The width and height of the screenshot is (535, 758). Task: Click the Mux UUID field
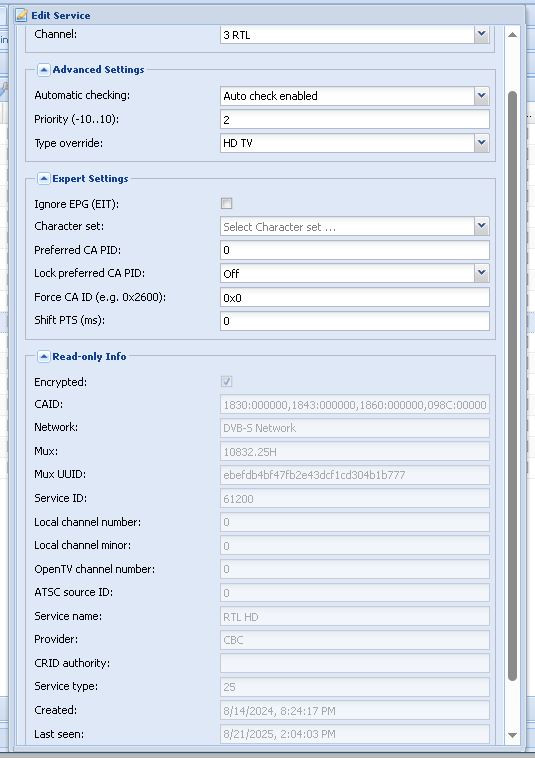pos(355,475)
